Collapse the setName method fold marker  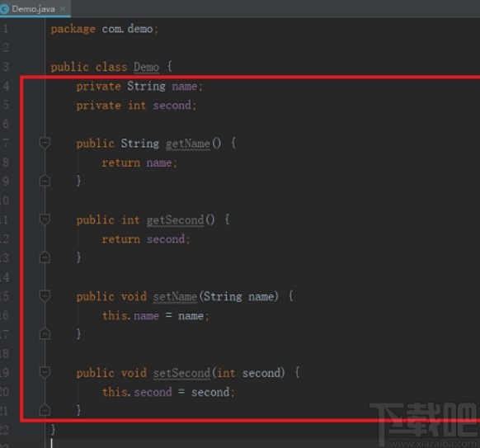tap(45, 296)
